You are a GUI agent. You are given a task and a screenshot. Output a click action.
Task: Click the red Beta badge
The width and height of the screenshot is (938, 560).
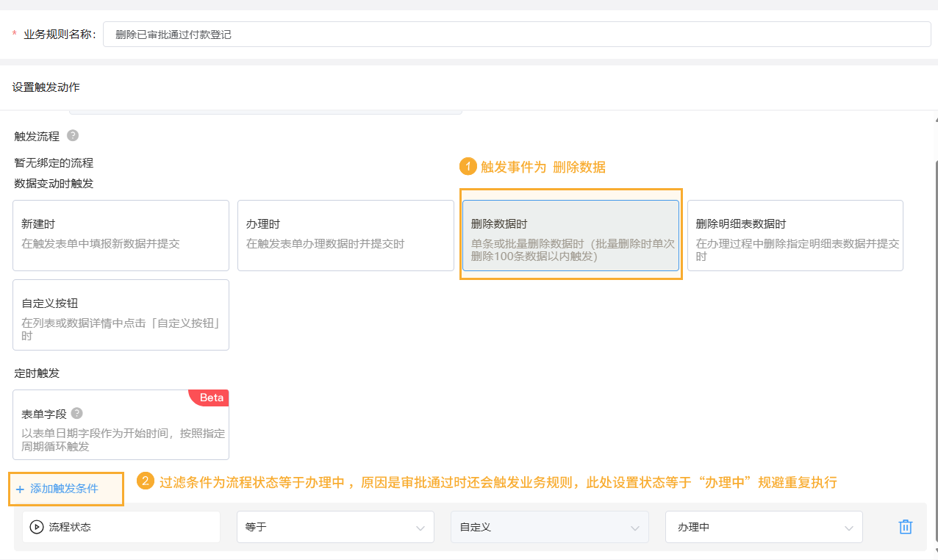coord(211,398)
